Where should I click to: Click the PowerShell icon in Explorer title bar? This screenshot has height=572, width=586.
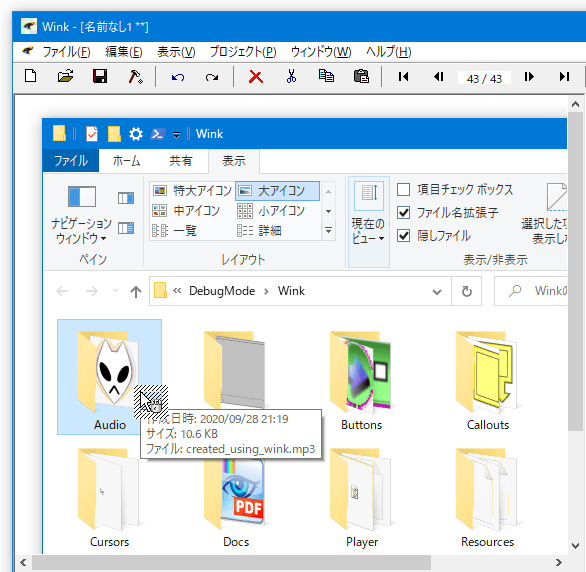click(157, 134)
